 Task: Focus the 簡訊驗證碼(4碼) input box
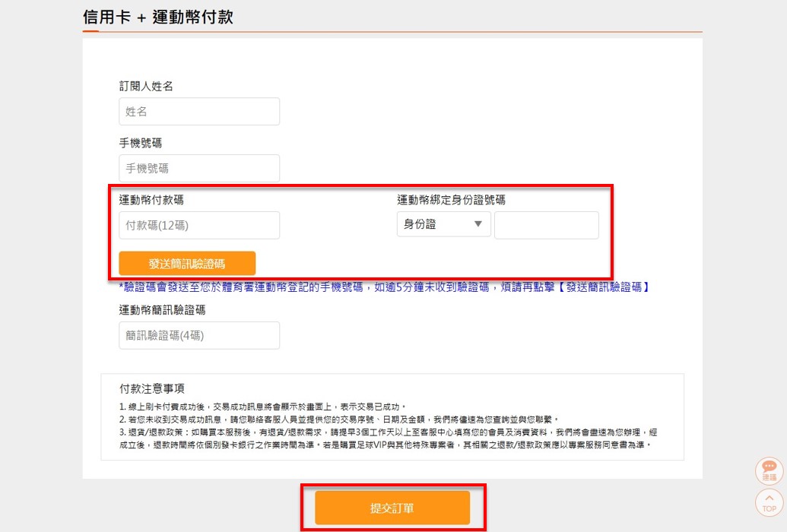199,335
